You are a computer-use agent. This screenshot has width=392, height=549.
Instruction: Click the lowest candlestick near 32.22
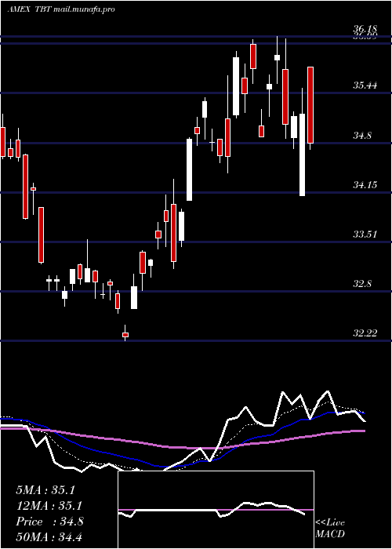pyautogui.click(x=125, y=333)
